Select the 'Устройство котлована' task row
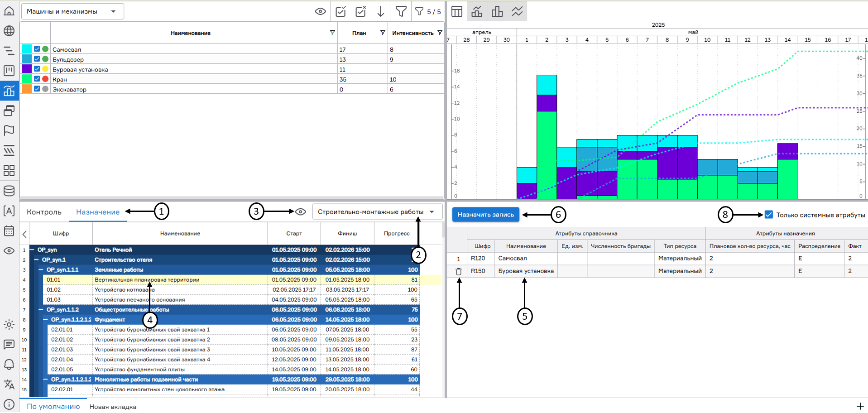Viewport: 868px width, 413px height. coord(125,290)
